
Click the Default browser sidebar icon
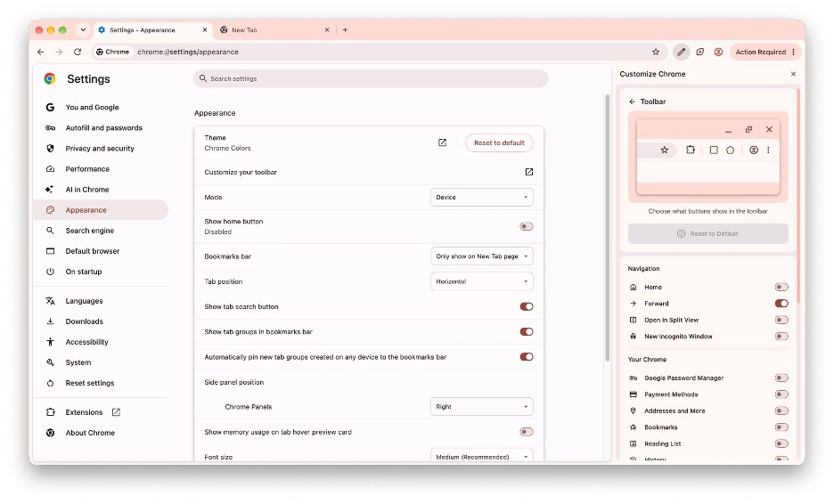[x=50, y=251]
